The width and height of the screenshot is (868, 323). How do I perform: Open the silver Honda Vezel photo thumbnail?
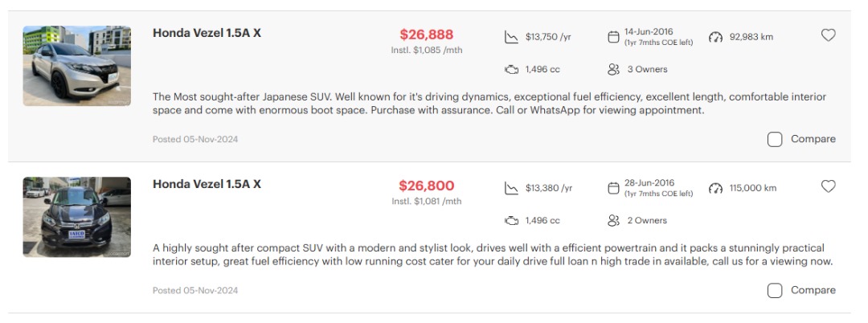click(x=76, y=66)
